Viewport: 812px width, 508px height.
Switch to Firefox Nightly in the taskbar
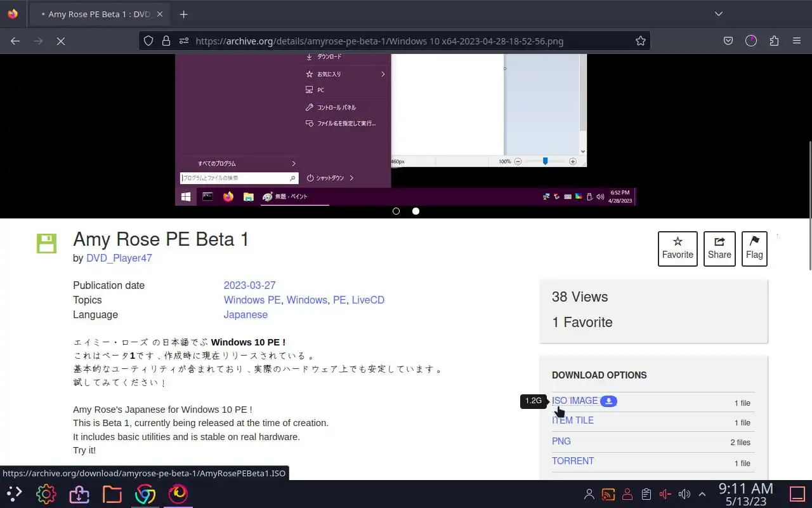click(178, 493)
